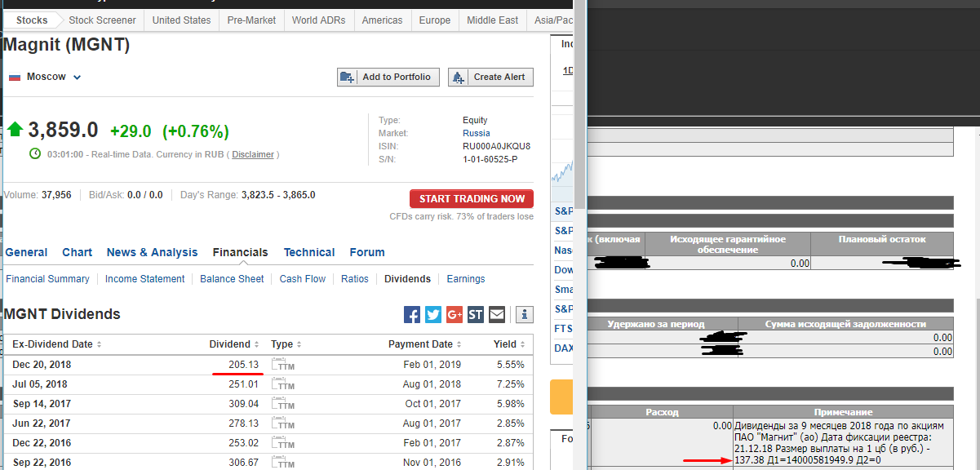Share dividends by email envelope icon
Viewport: 980px width, 470px height.
pyautogui.click(x=497, y=314)
